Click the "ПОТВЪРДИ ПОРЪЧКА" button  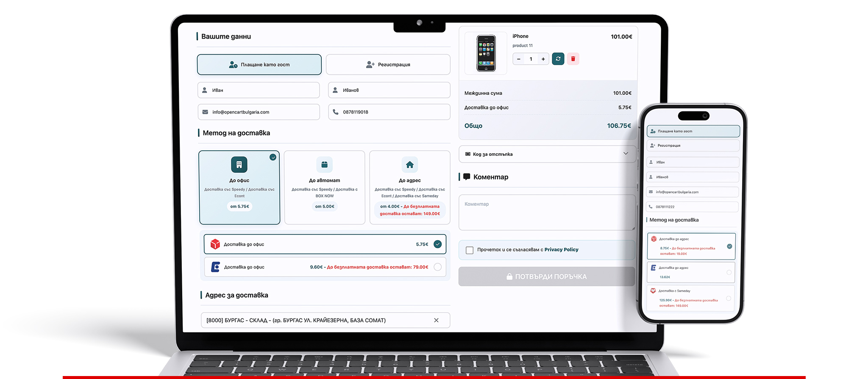pyautogui.click(x=546, y=277)
